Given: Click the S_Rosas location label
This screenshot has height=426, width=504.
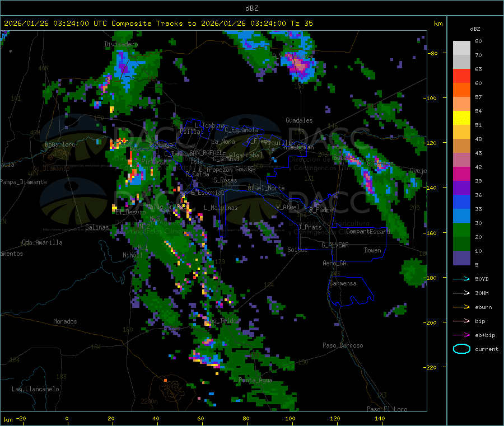Looking at the screenshot, I should [x=225, y=180].
